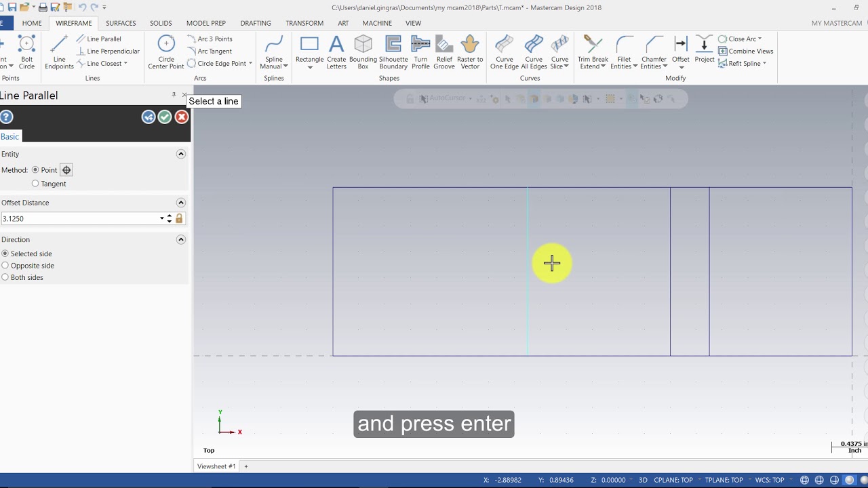
Task: Select the Combine Views command
Action: 745,51
